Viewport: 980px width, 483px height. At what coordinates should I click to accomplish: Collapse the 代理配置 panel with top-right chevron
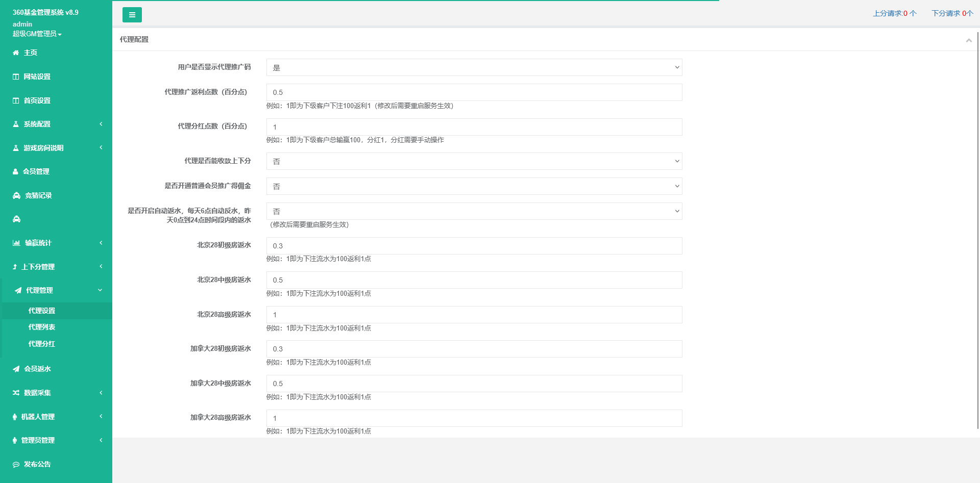tap(969, 40)
